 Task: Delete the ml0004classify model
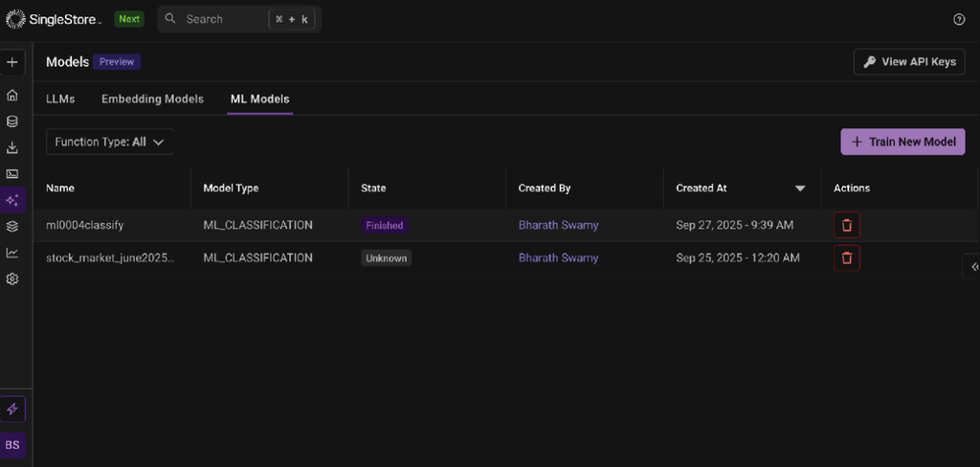click(x=846, y=226)
